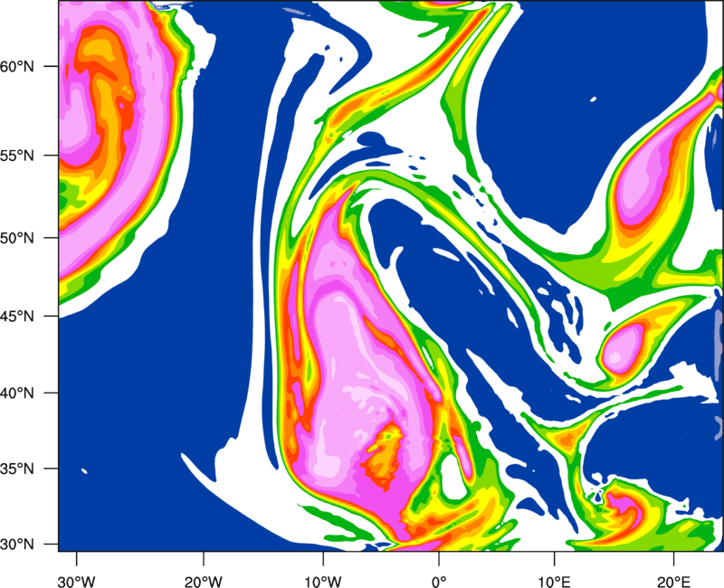Click the 35°N latitude label
The image size is (724, 588).
point(17,469)
